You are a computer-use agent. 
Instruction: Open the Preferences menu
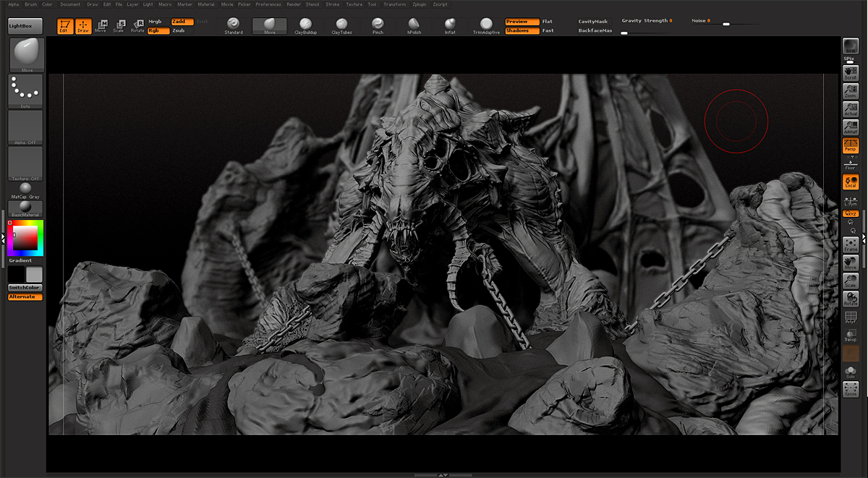coord(268,4)
